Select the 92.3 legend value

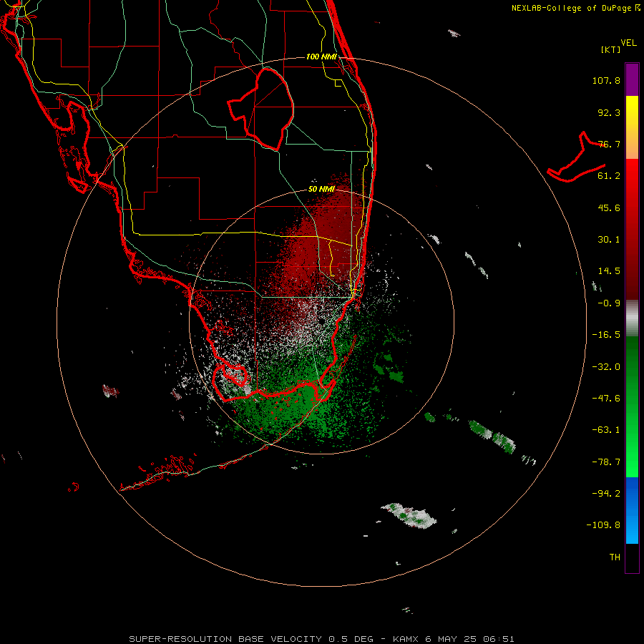point(609,112)
